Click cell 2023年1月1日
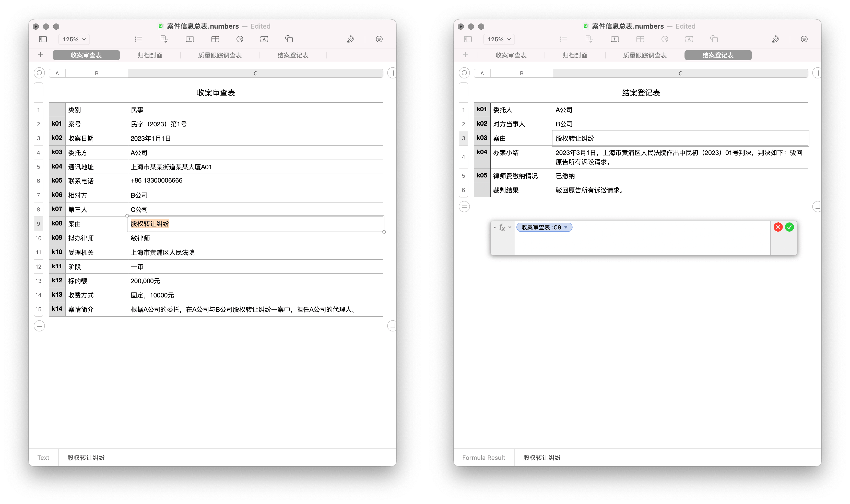 click(x=255, y=138)
